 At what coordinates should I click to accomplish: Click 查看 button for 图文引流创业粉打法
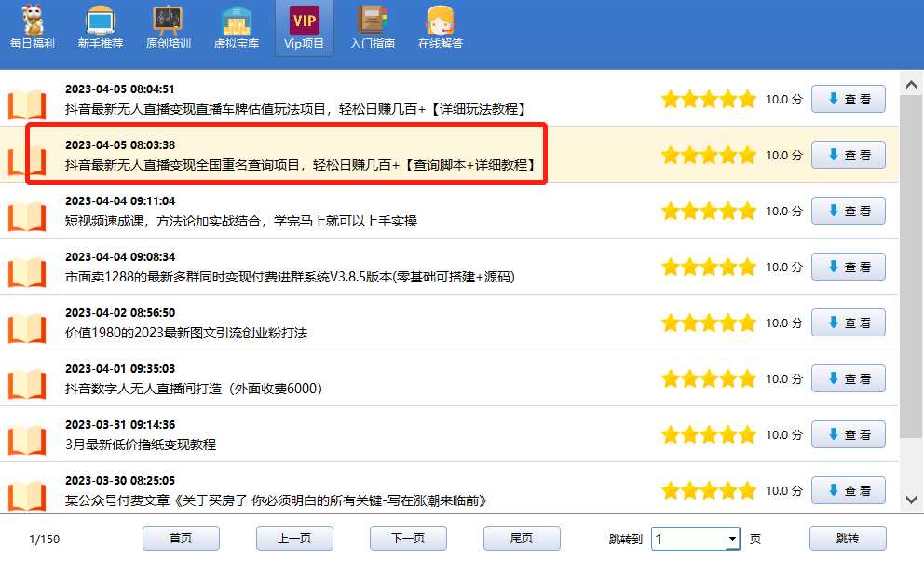(x=848, y=322)
